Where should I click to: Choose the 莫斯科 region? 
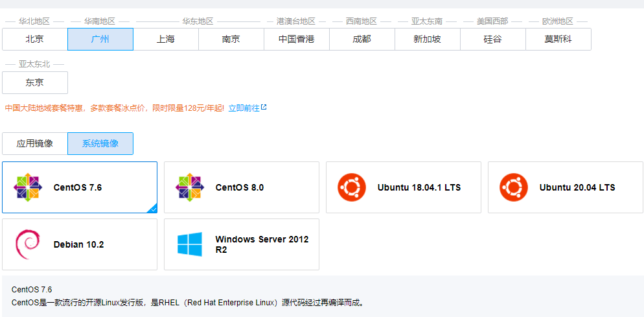point(558,40)
